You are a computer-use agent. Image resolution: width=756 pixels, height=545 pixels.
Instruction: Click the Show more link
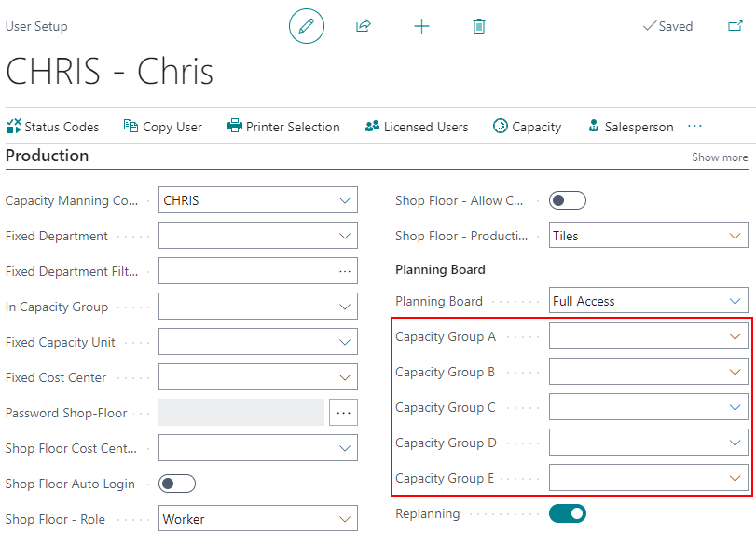pos(719,157)
